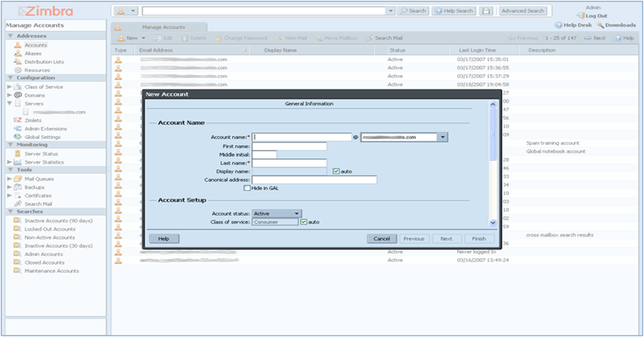Click the Help button in the dialog
The width and height of the screenshot is (644, 337).
pos(164,239)
